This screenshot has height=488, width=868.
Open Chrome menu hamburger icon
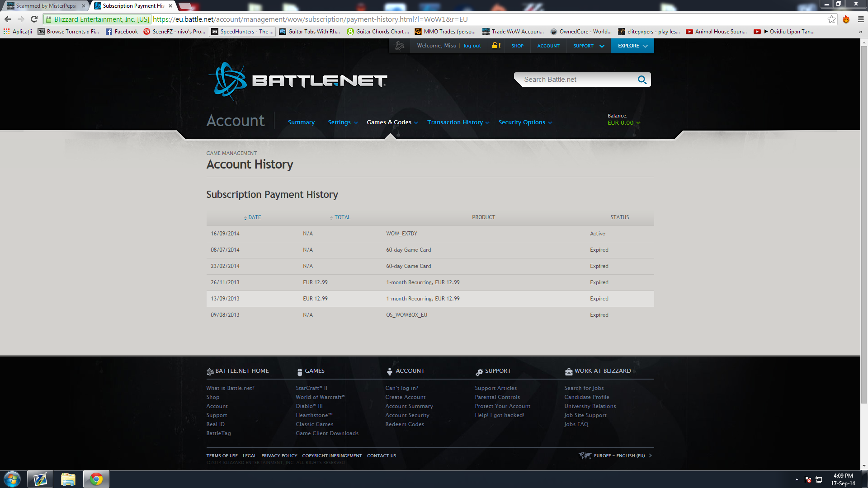(861, 19)
